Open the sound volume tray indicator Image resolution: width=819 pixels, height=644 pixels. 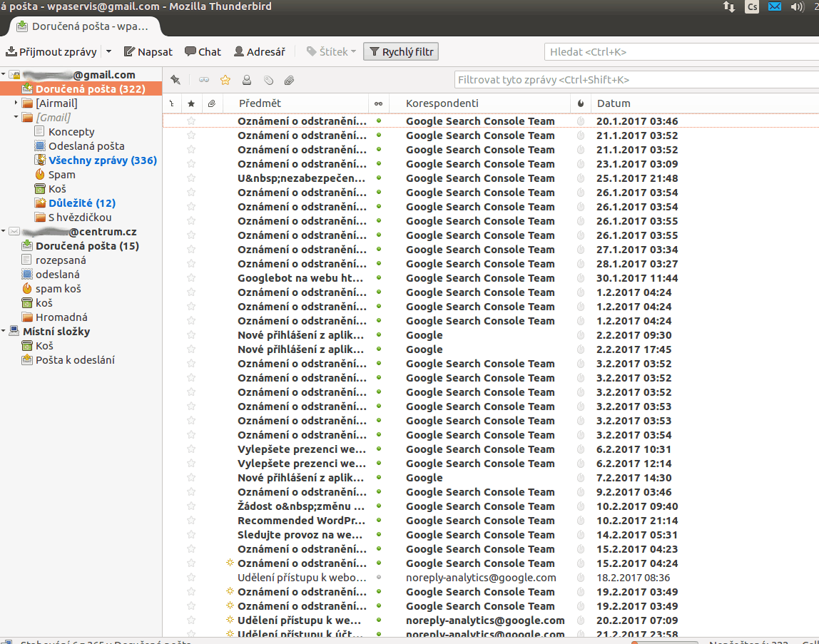click(x=797, y=7)
